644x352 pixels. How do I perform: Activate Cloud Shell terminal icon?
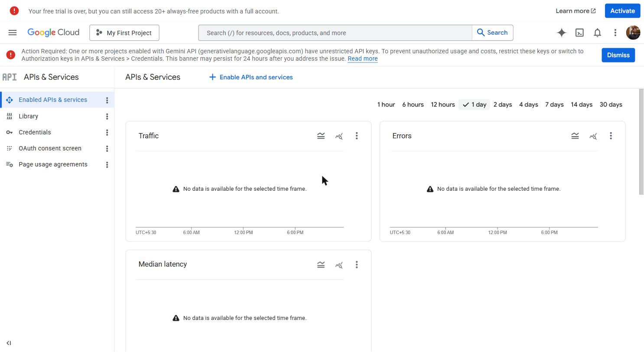(x=579, y=33)
